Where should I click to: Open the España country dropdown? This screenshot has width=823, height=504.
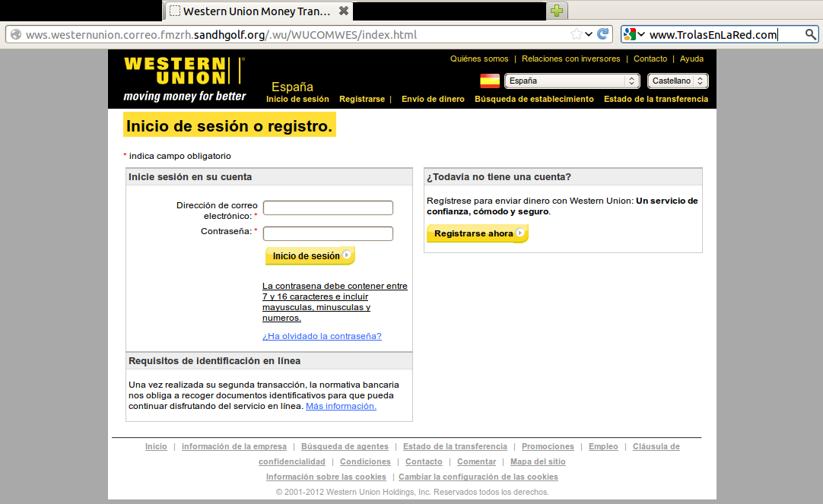click(x=572, y=81)
